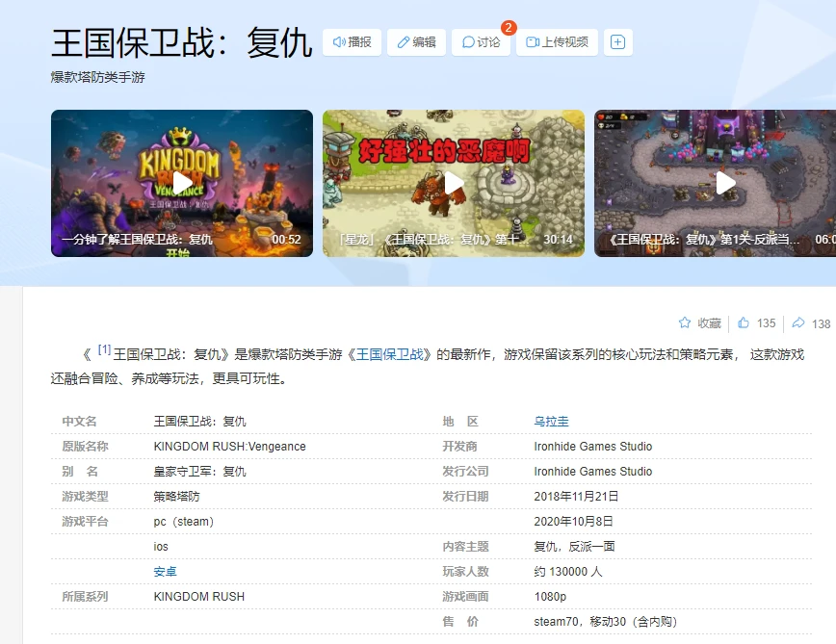Image resolution: width=836 pixels, height=644 pixels.
Task: Open the 编辑 edit button
Action: (416, 42)
